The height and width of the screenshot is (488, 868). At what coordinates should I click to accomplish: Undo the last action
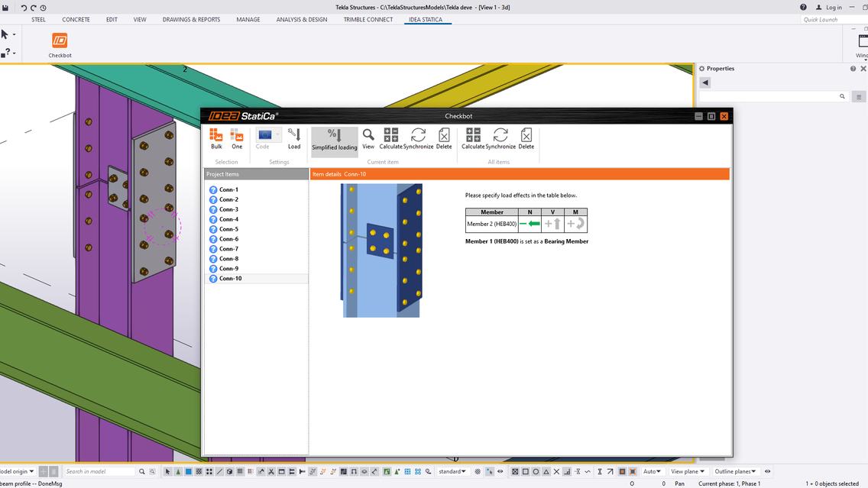tap(24, 8)
